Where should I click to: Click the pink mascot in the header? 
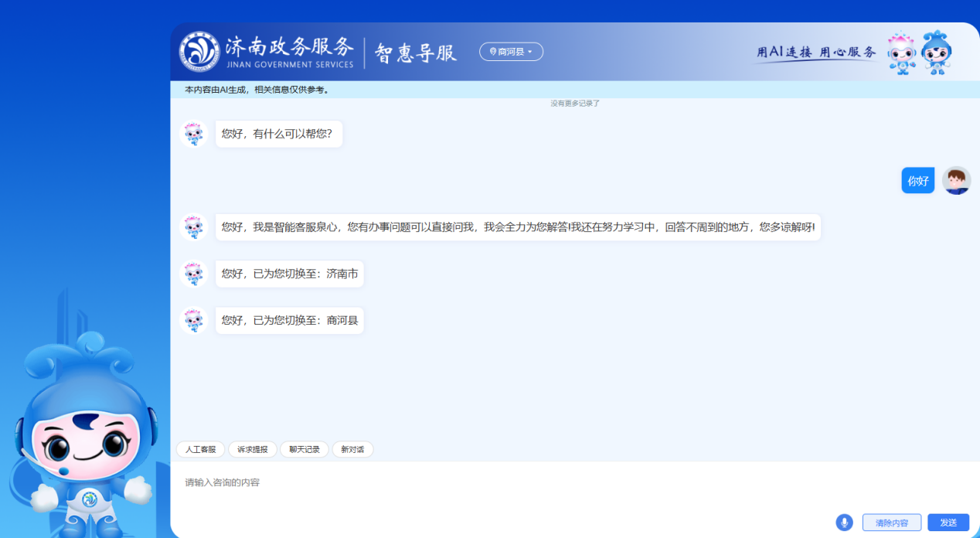click(x=901, y=53)
